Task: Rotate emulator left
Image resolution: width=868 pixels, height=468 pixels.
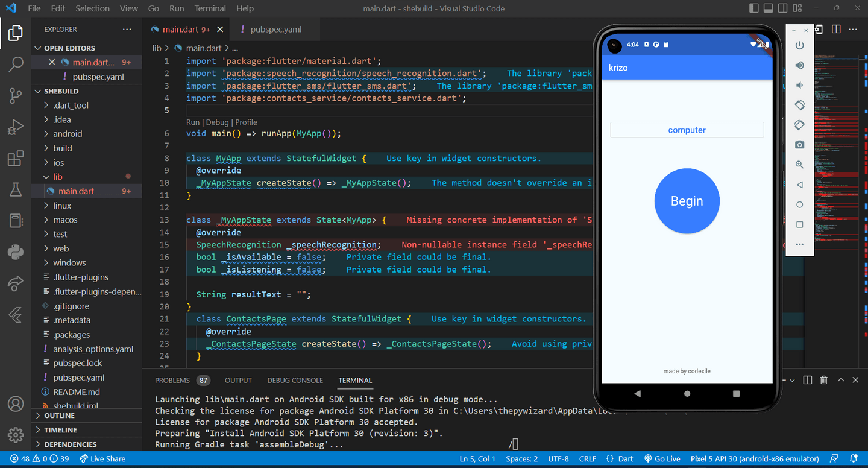Action: [800, 105]
